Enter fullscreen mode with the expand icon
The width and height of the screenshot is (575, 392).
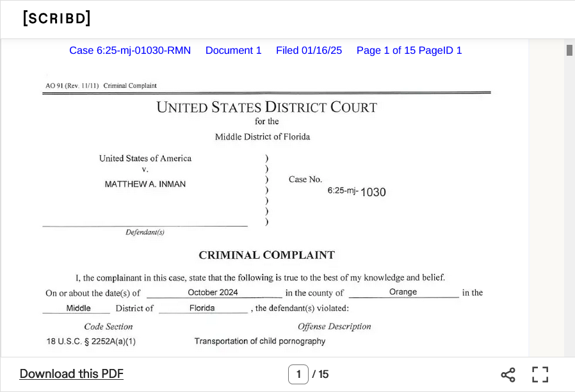coord(540,375)
